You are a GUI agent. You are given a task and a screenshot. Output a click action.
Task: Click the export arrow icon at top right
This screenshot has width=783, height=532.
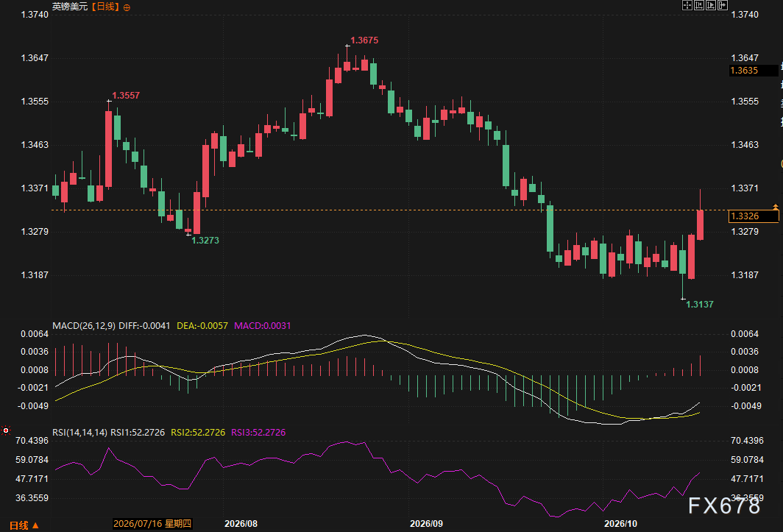coord(722,5)
